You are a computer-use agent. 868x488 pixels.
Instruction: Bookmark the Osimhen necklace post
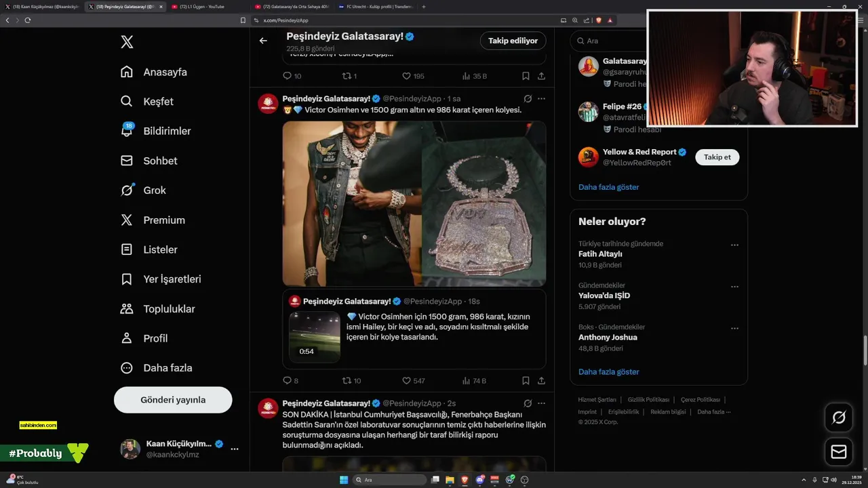pyautogui.click(x=526, y=381)
